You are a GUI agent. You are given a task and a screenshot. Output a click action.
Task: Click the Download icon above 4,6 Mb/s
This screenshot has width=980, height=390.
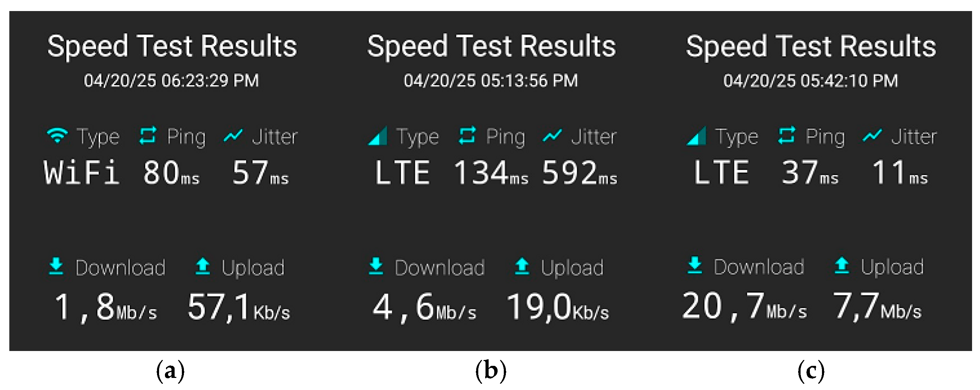coord(376,266)
